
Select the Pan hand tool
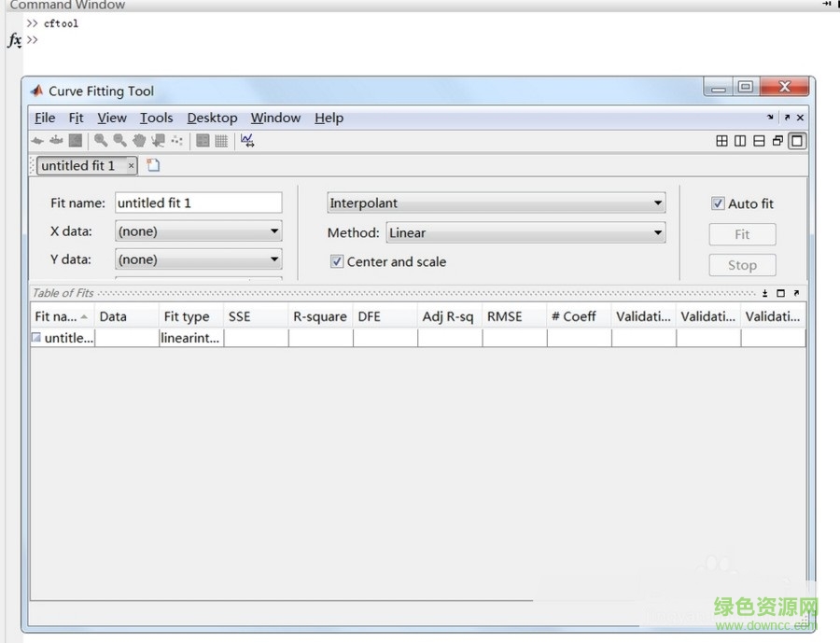[139, 141]
